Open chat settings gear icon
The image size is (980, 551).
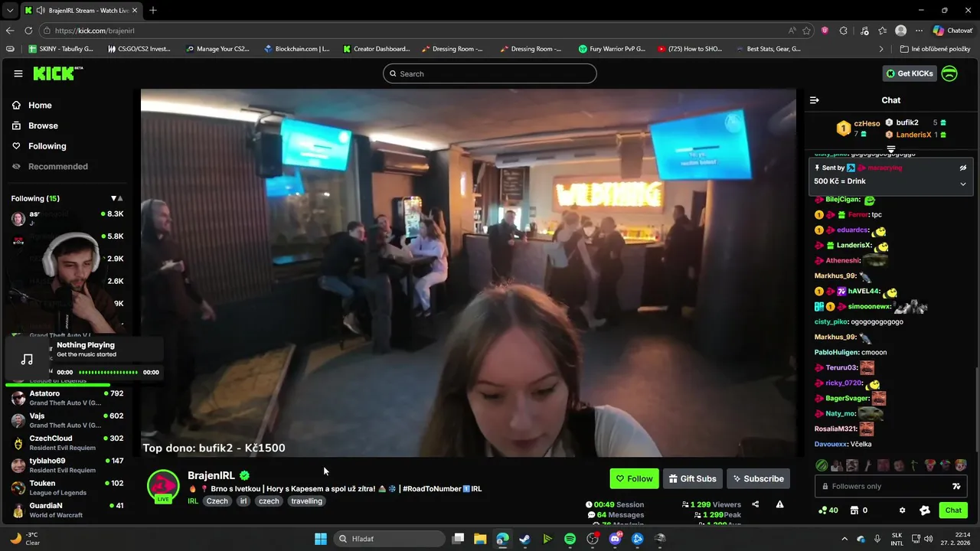902,510
